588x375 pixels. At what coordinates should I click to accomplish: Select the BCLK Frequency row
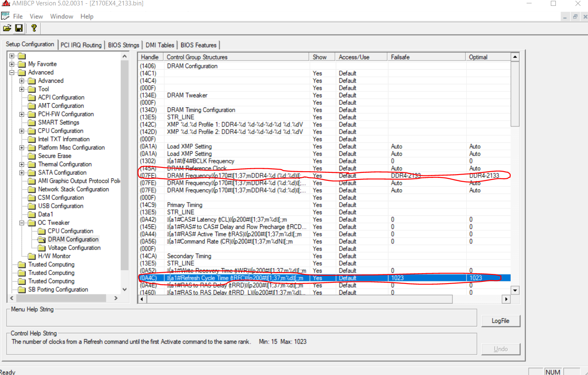324,161
